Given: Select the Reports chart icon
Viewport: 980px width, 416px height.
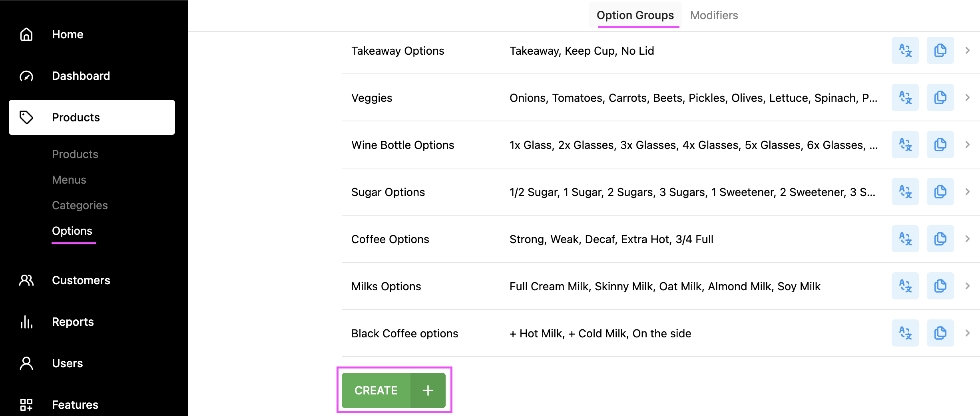Looking at the screenshot, I should [x=26, y=322].
